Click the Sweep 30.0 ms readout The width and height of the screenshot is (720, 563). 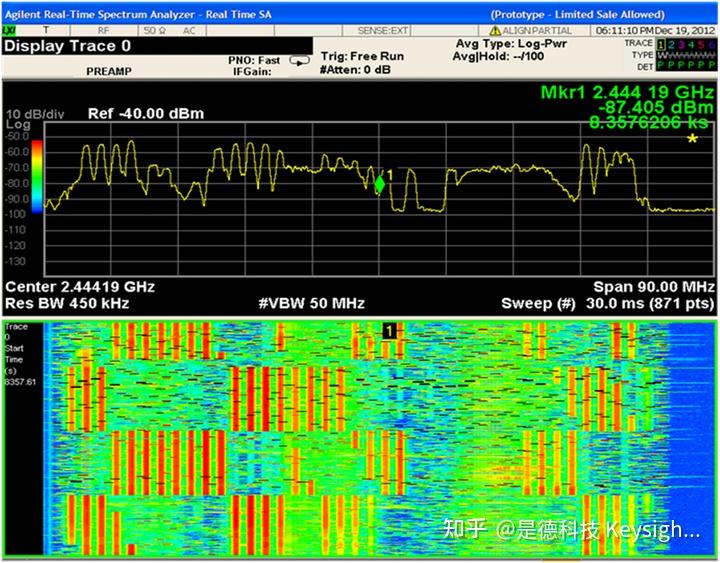(608, 304)
